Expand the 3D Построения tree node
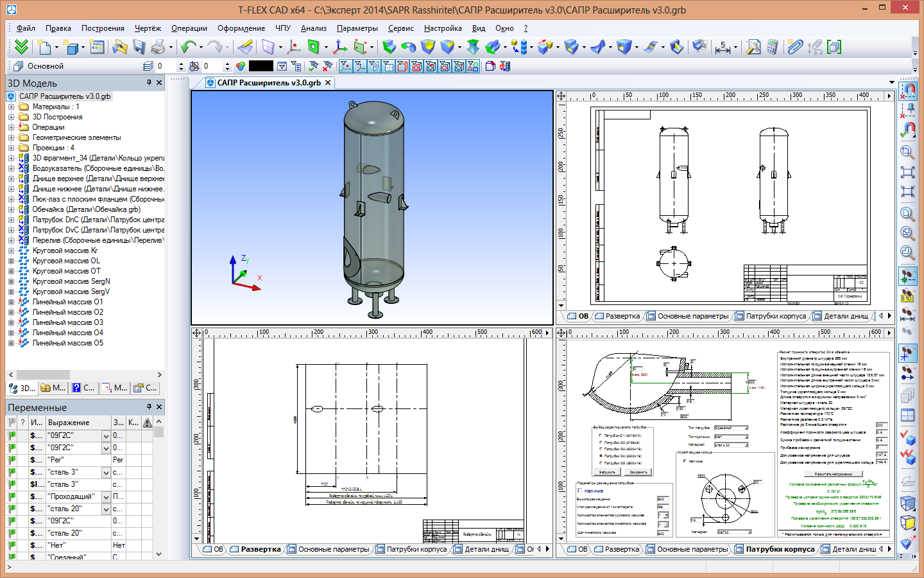The image size is (924, 578). tap(11, 117)
